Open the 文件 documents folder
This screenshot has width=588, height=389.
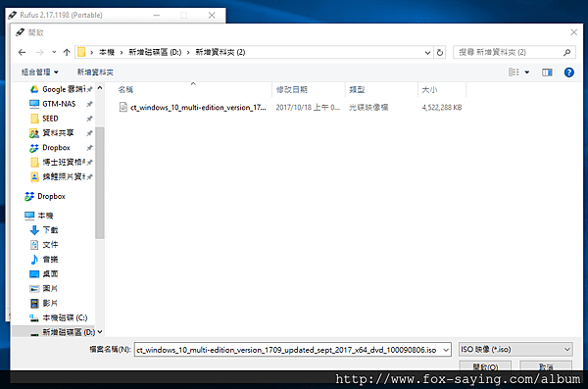[44, 245]
